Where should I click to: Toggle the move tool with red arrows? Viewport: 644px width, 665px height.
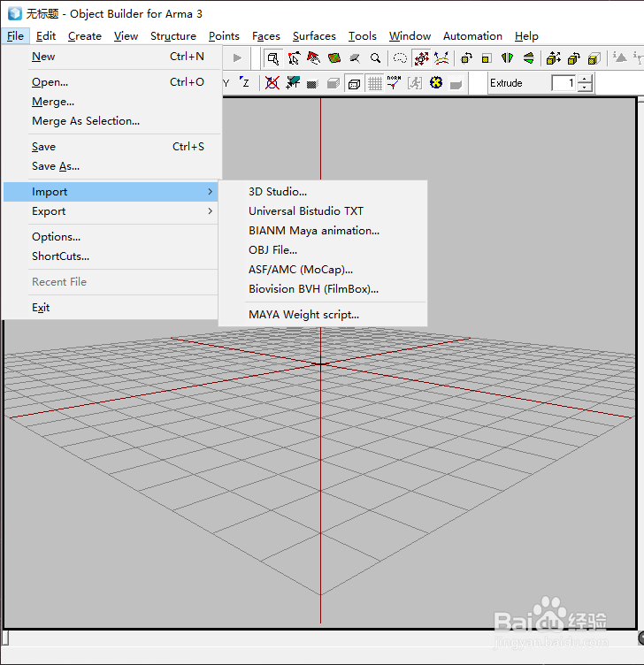pyautogui.click(x=421, y=58)
